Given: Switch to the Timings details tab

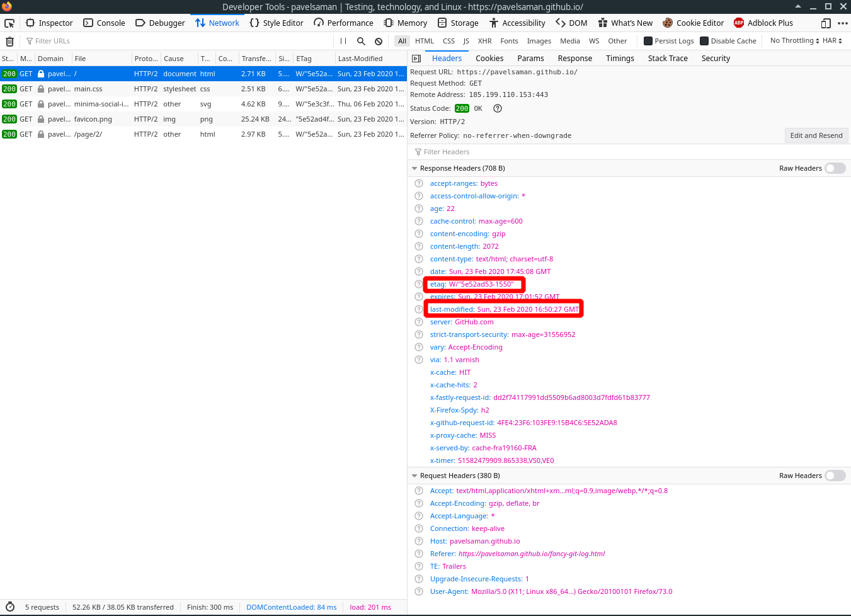Looking at the screenshot, I should point(620,59).
